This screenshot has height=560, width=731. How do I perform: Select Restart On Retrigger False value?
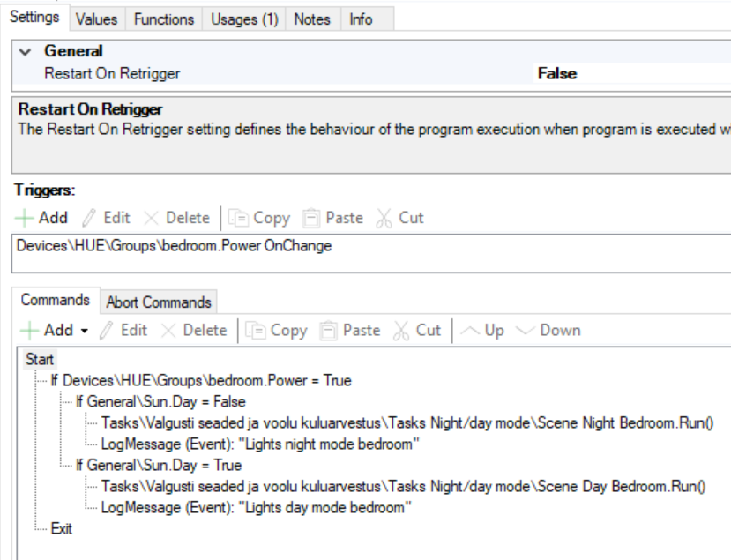tap(556, 74)
